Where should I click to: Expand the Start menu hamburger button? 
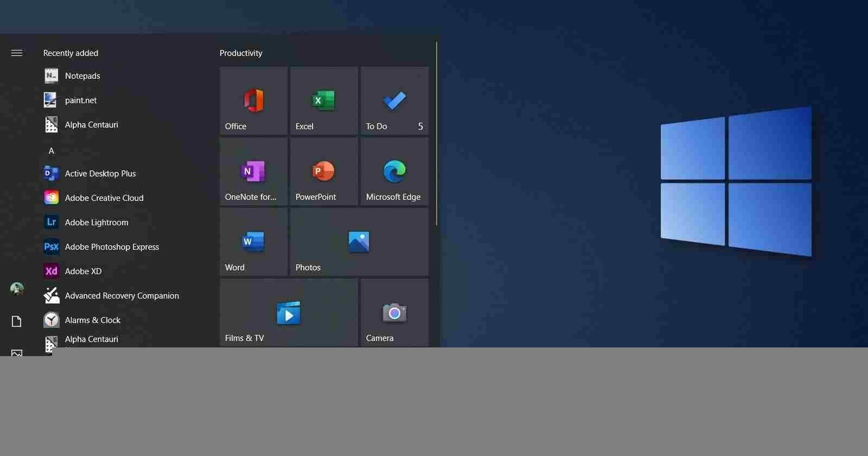pos(17,53)
